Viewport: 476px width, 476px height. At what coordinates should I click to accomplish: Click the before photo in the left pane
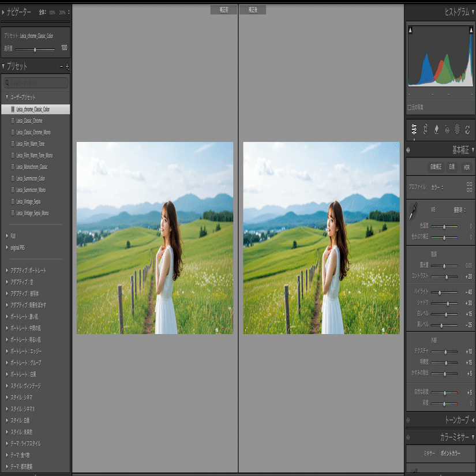[x=155, y=238]
